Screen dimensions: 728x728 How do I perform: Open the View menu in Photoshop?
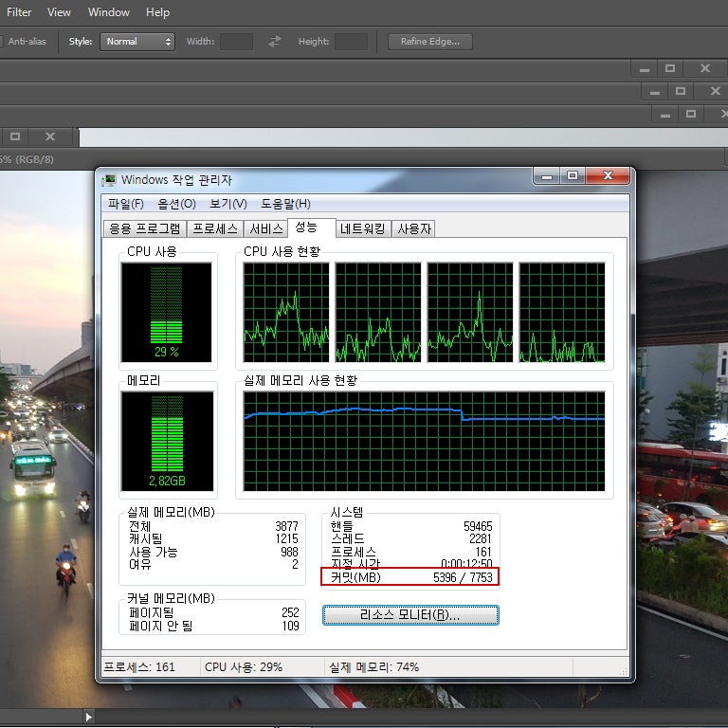59,12
